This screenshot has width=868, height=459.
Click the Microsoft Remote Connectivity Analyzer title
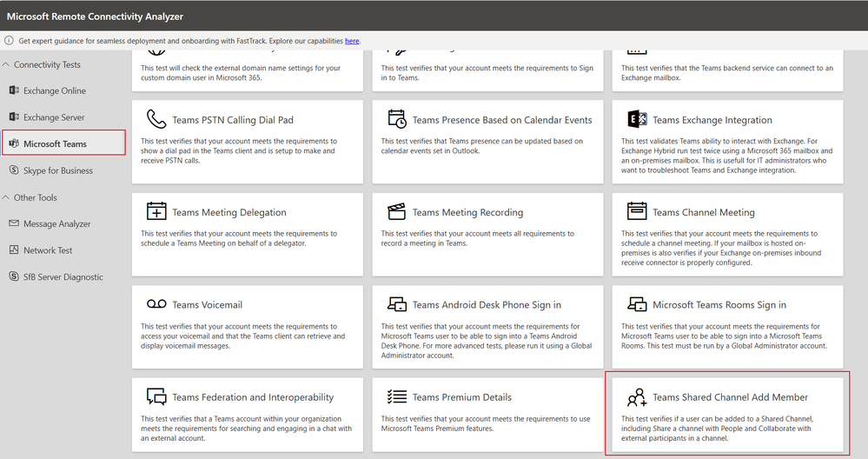(95, 17)
